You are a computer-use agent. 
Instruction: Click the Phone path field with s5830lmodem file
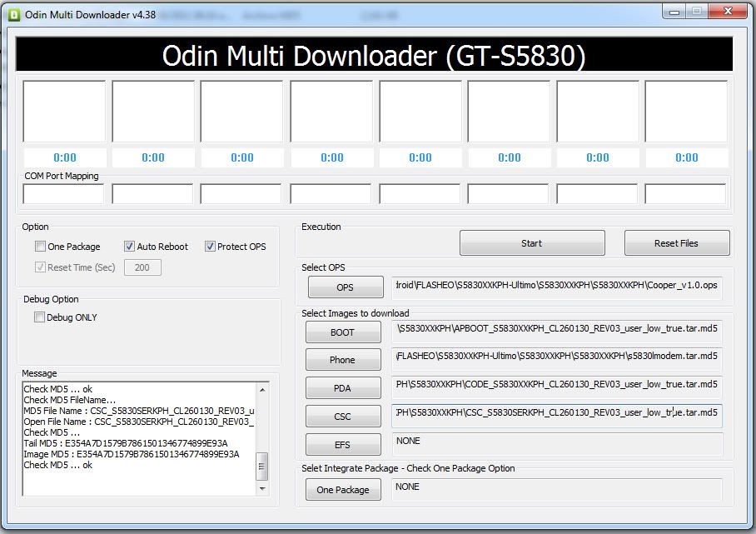pos(557,359)
